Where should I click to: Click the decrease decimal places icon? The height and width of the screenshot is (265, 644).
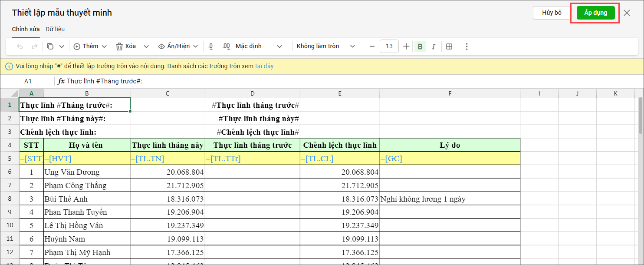pos(211,46)
